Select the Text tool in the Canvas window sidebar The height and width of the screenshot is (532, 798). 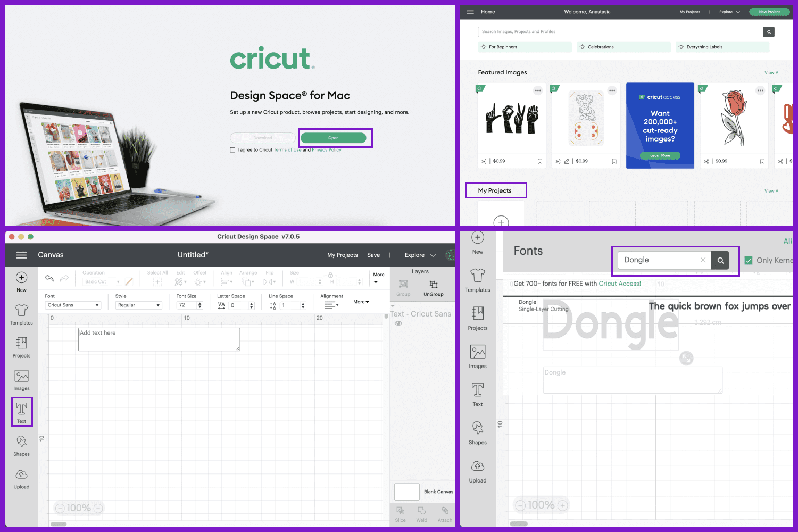21,412
